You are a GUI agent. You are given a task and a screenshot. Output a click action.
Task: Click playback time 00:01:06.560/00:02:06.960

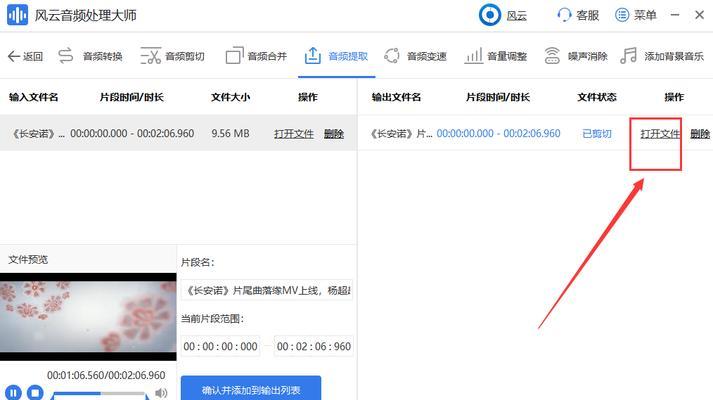pyautogui.click(x=106, y=375)
